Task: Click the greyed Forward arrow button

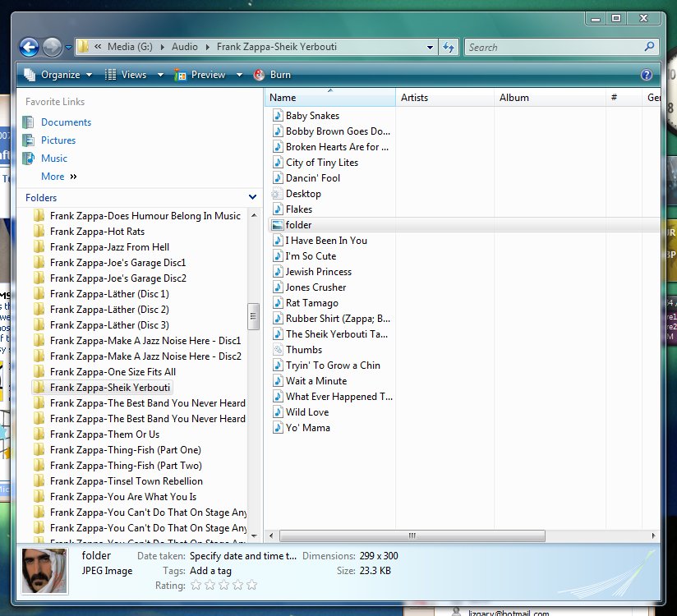Action: (x=53, y=47)
